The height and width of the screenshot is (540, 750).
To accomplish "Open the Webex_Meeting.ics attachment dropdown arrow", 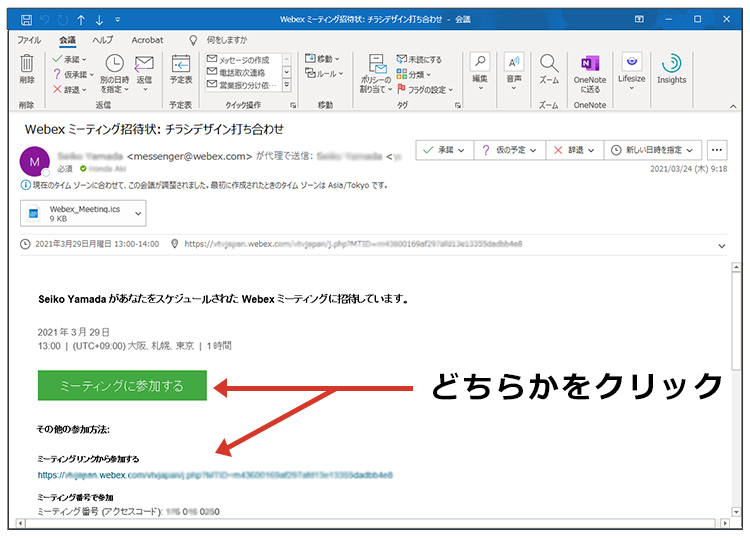I will click(138, 213).
